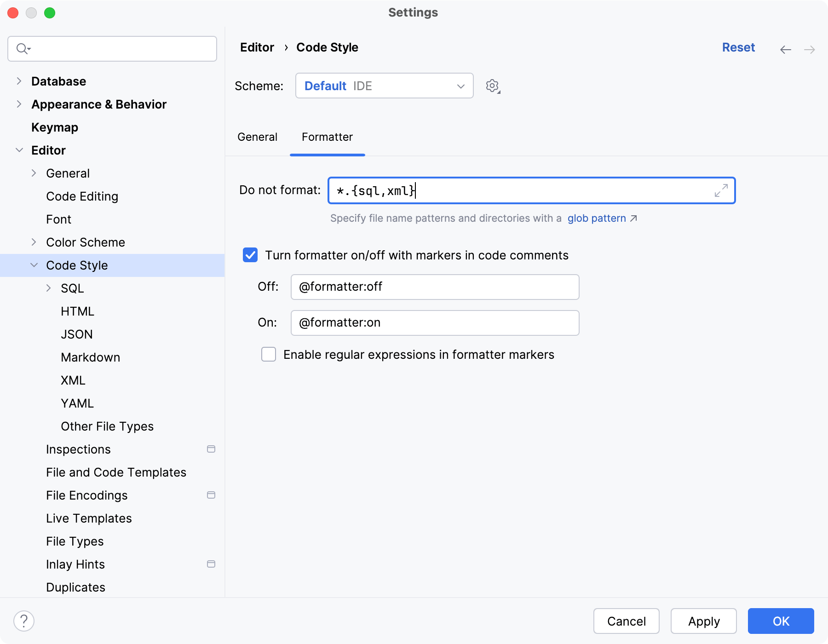Switch to the General tab
The image size is (828, 644).
(x=257, y=137)
